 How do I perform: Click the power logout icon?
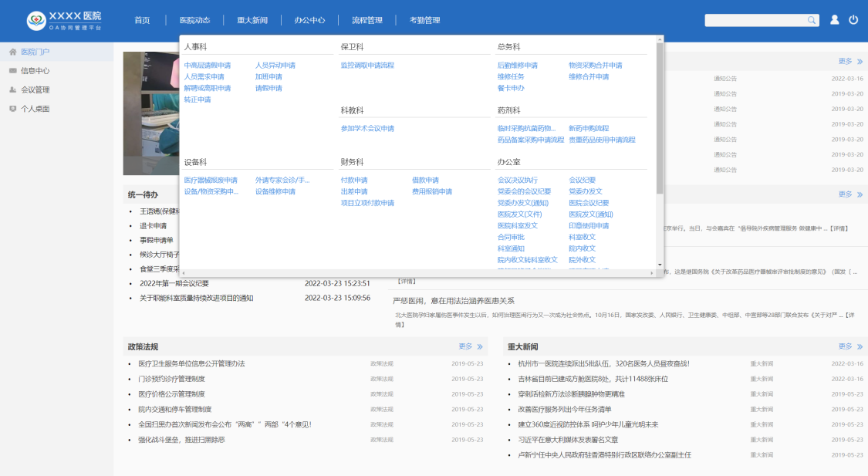click(853, 20)
